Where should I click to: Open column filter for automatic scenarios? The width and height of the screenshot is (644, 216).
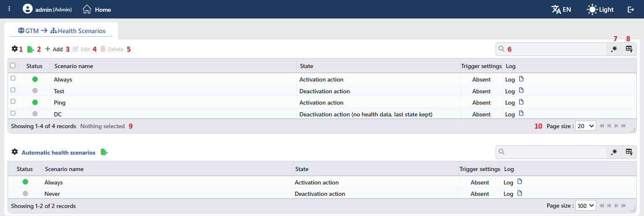629,152
